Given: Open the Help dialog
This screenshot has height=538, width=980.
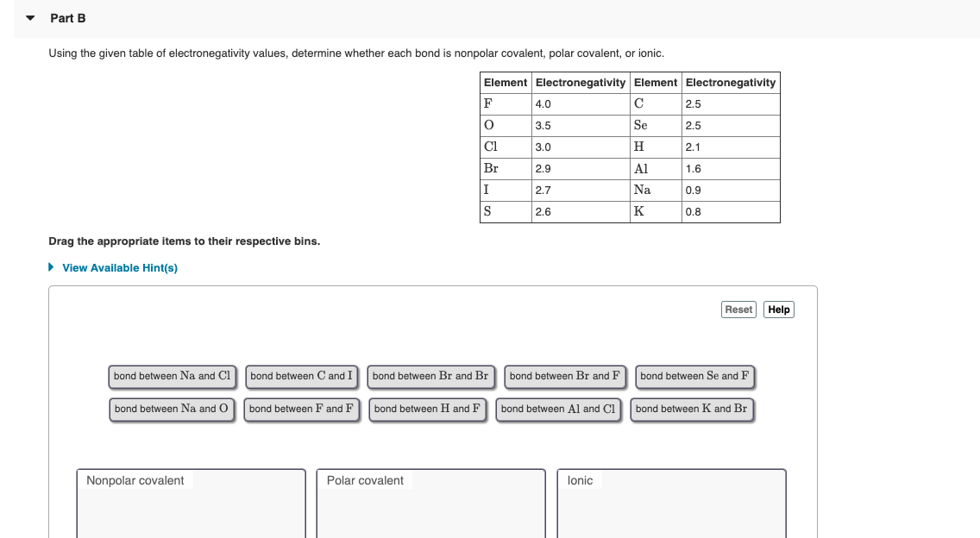Looking at the screenshot, I should coord(777,309).
